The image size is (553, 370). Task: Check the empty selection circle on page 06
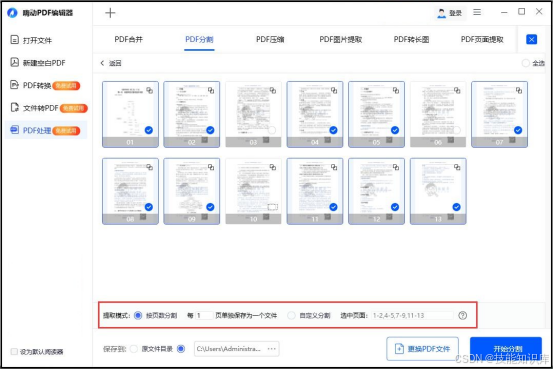(x=456, y=130)
